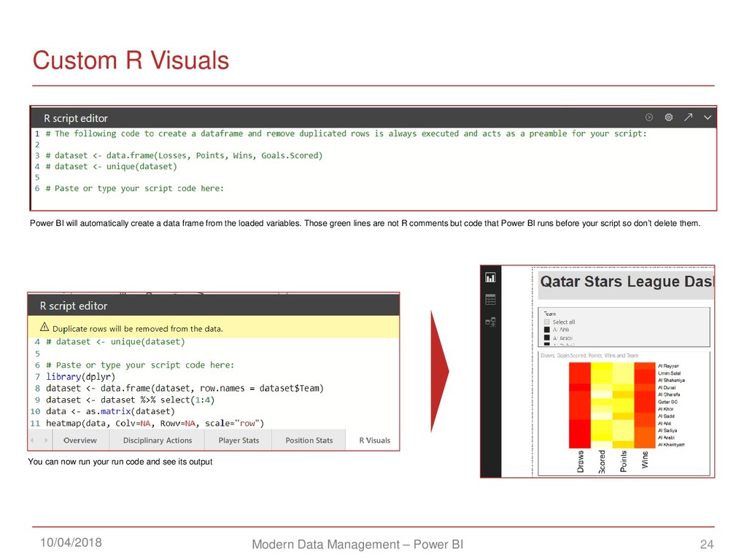Switch to the Player Stats tab
The image size is (747, 560).
point(239,440)
